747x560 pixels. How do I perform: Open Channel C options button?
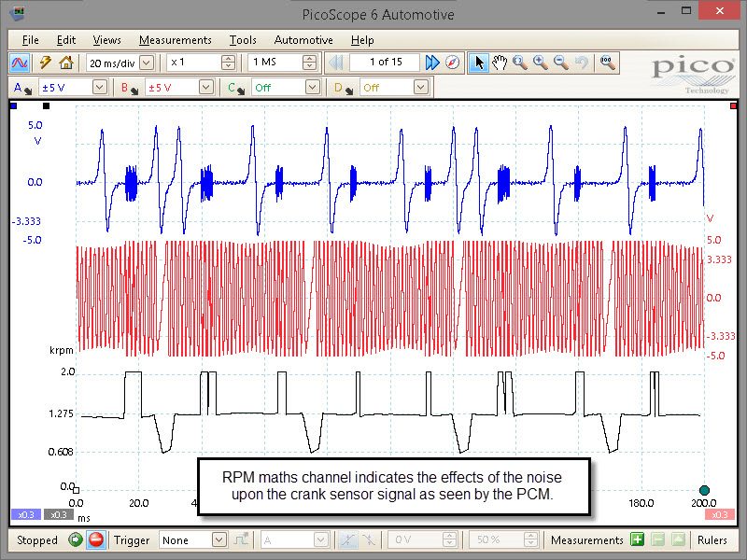(x=236, y=88)
